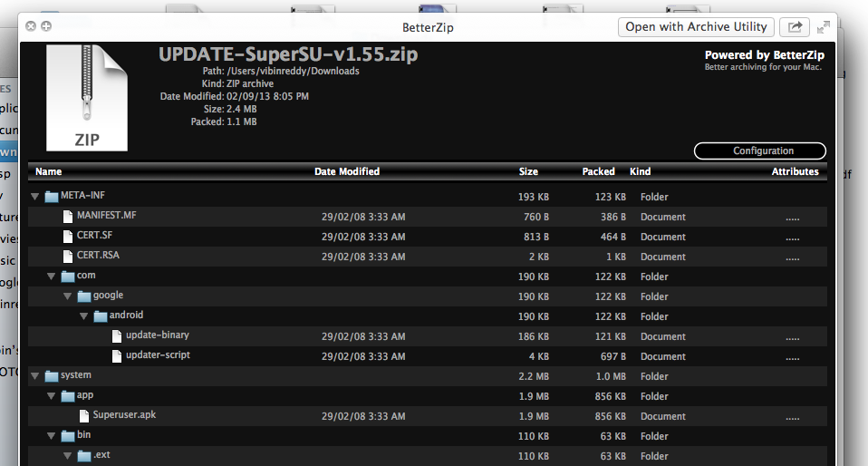Click the updater-script document icon
868x466 pixels.
pos(117,356)
